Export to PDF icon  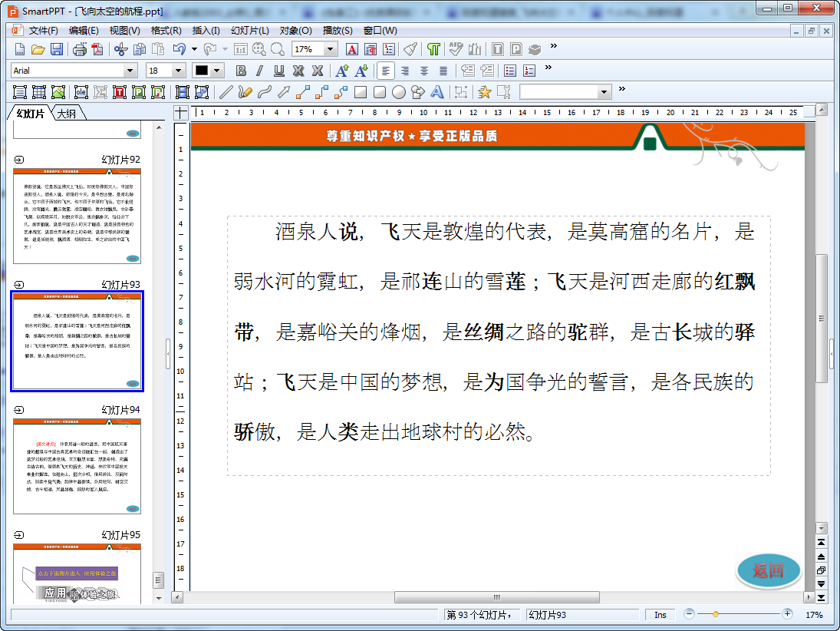[x=97, y=50]
